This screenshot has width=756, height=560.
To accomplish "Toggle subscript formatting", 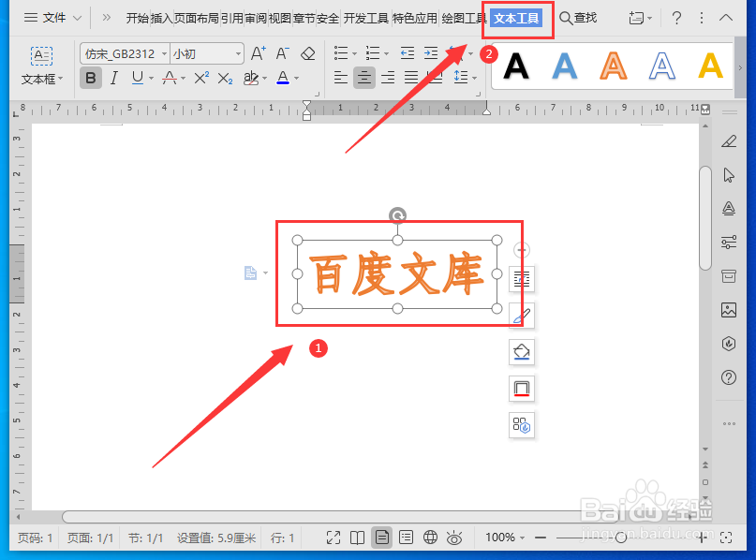I will (225, 78).
